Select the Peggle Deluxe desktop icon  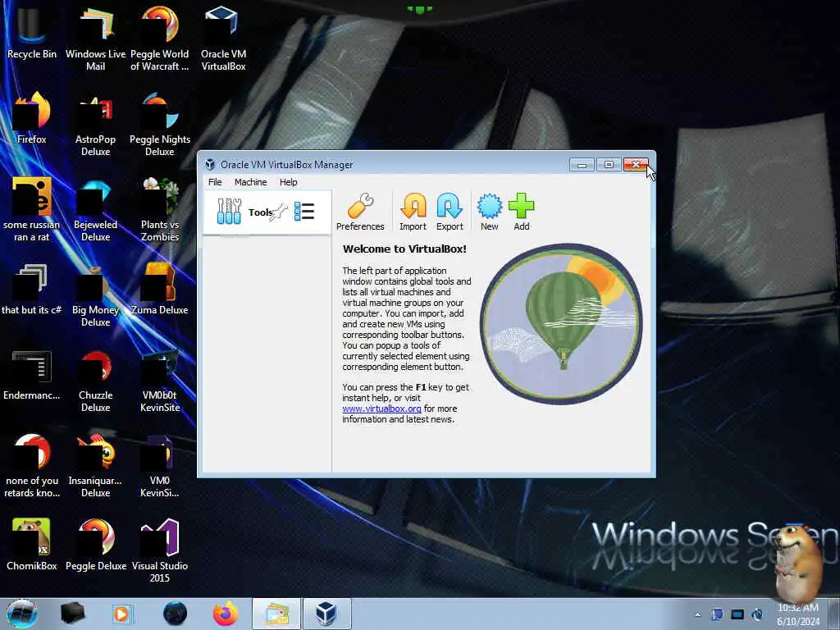(95, 545)
